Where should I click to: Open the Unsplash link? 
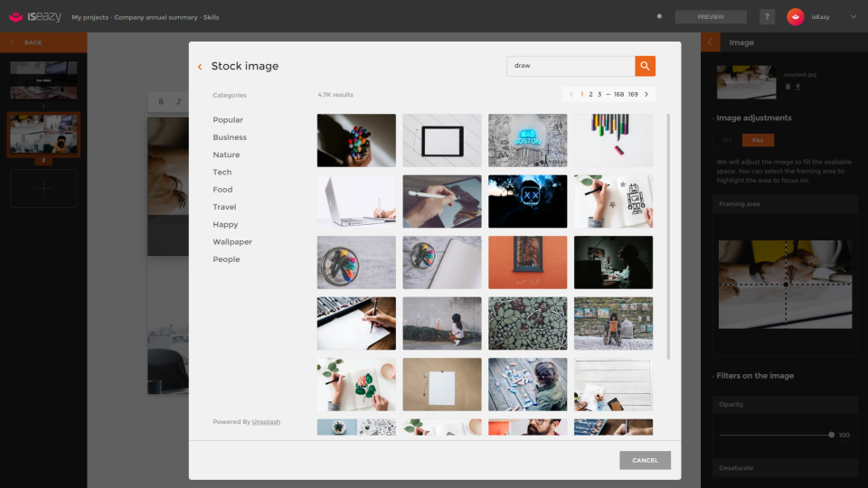(266, 422)
